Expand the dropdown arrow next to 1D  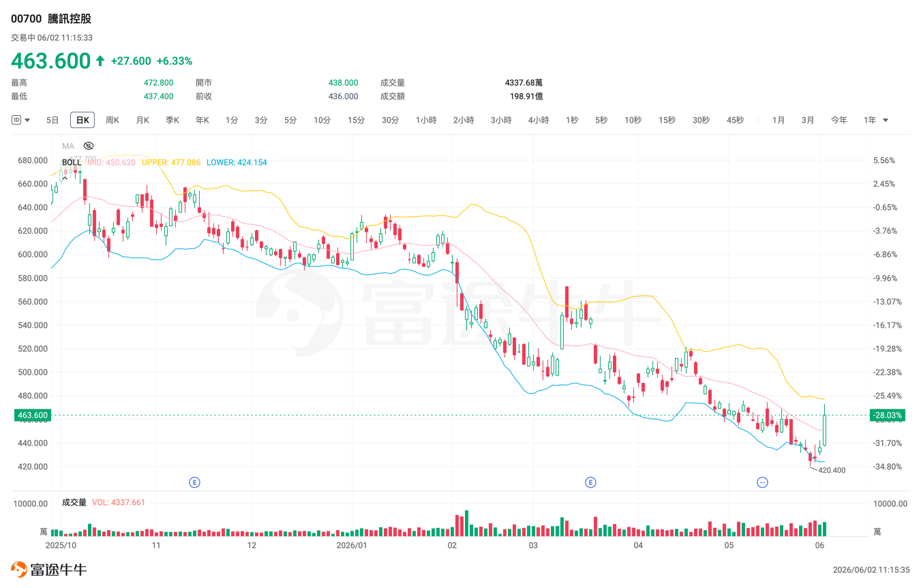point(27,121)
